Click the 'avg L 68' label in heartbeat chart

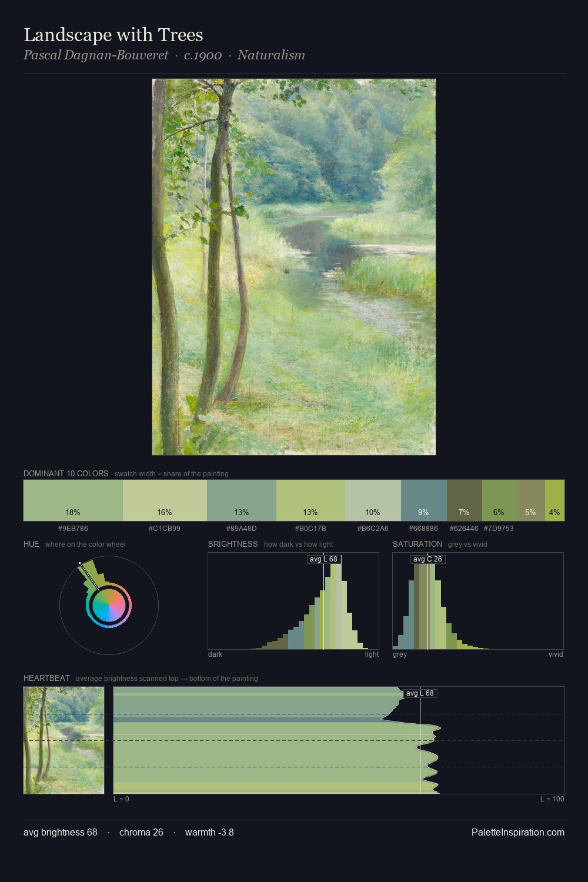(420, 693)
